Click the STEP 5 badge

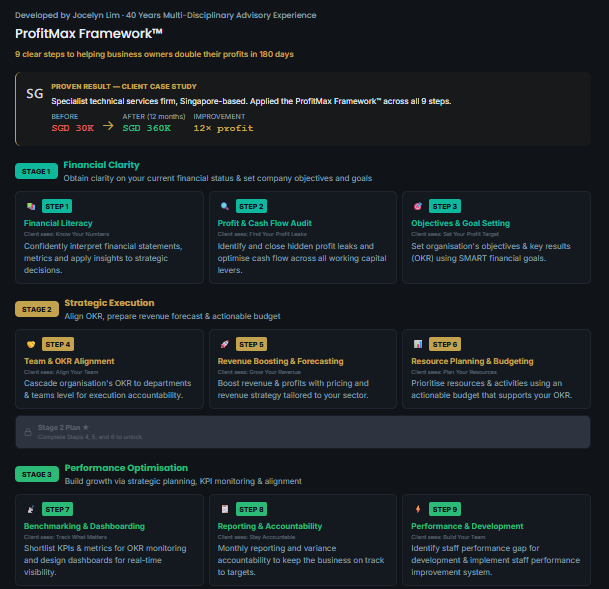251,344
